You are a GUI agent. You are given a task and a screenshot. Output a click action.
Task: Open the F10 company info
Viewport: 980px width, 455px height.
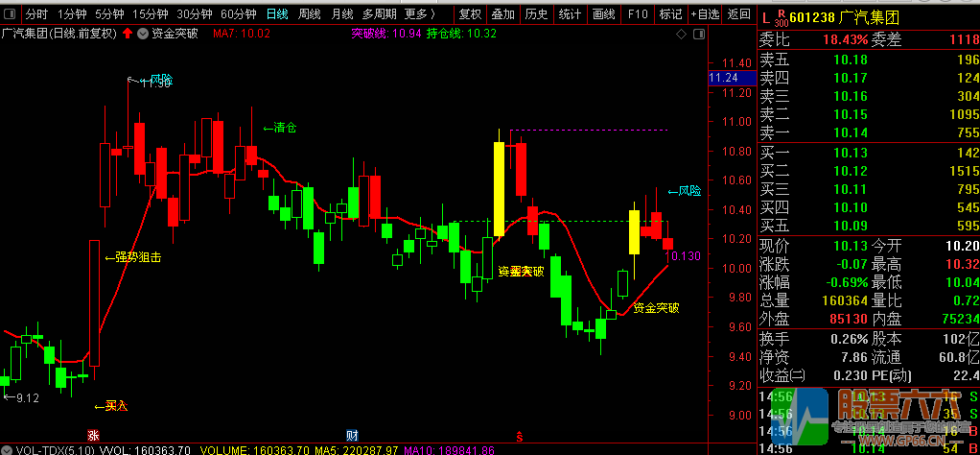coord(638,13)
